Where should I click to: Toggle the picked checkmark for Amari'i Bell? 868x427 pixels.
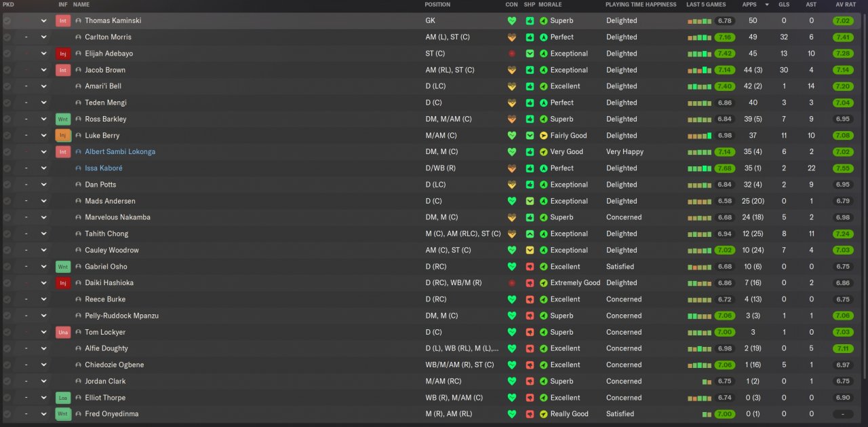(x=7, y=86)
